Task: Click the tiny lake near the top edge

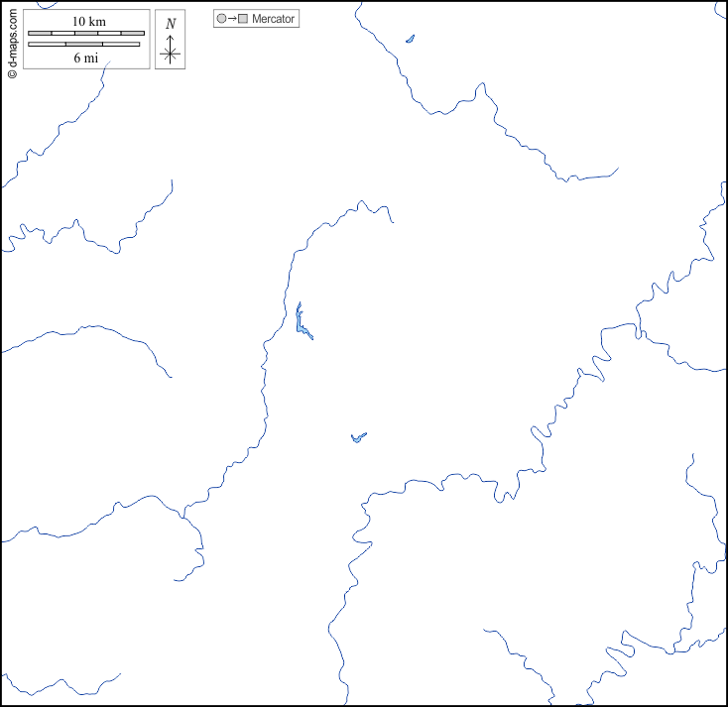Action: click(x=410, y=40)
